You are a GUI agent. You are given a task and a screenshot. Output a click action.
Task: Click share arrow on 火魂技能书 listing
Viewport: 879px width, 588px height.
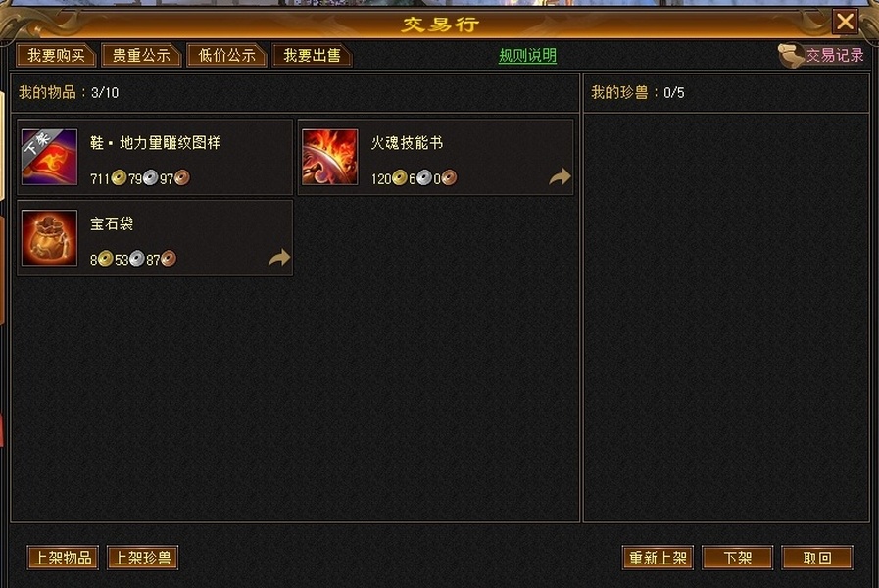point(560,176)
